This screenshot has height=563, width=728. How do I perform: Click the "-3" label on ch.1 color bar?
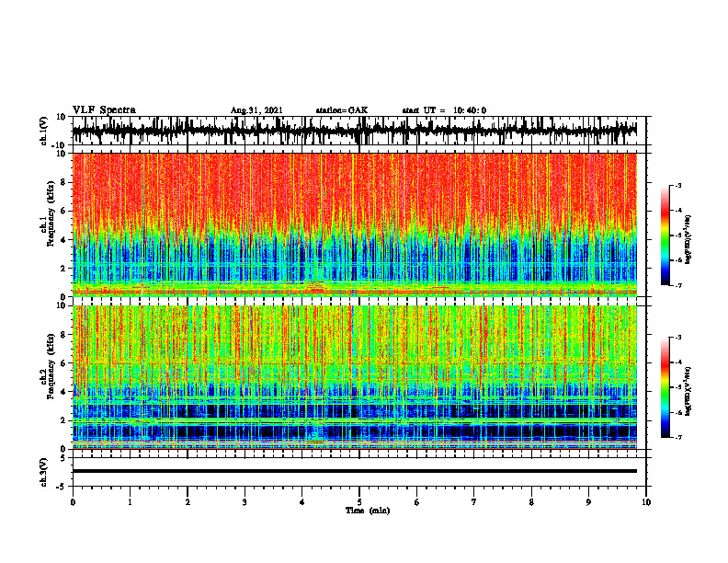click(677, 186)
